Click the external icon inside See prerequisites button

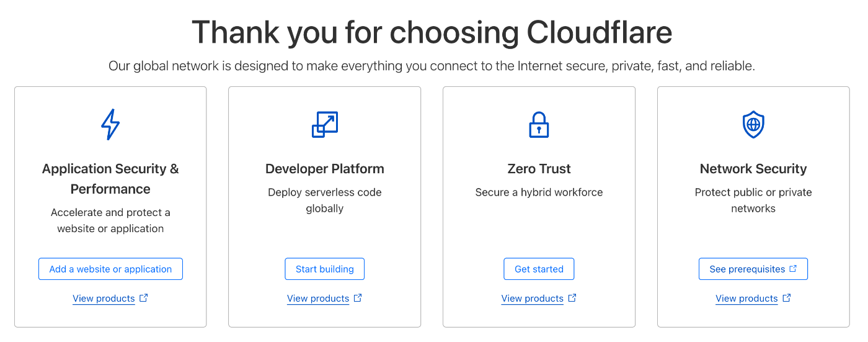pyautogui.click(x=793, y=269)
